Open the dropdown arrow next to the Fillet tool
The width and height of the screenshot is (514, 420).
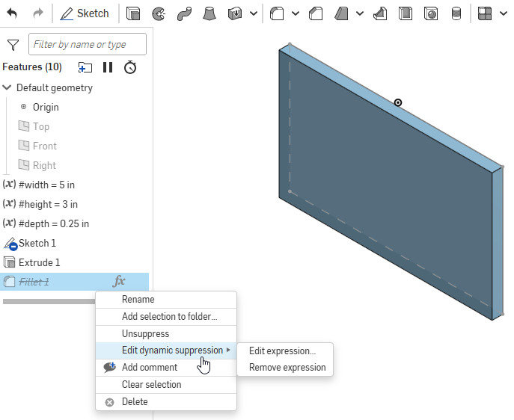pyautogui.click(x=295, y=13)
